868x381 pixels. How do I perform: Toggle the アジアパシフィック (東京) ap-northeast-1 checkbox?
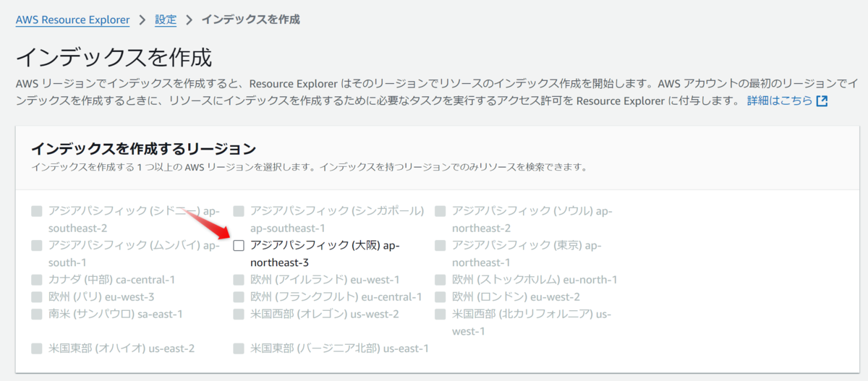click(x=441, y=246)
